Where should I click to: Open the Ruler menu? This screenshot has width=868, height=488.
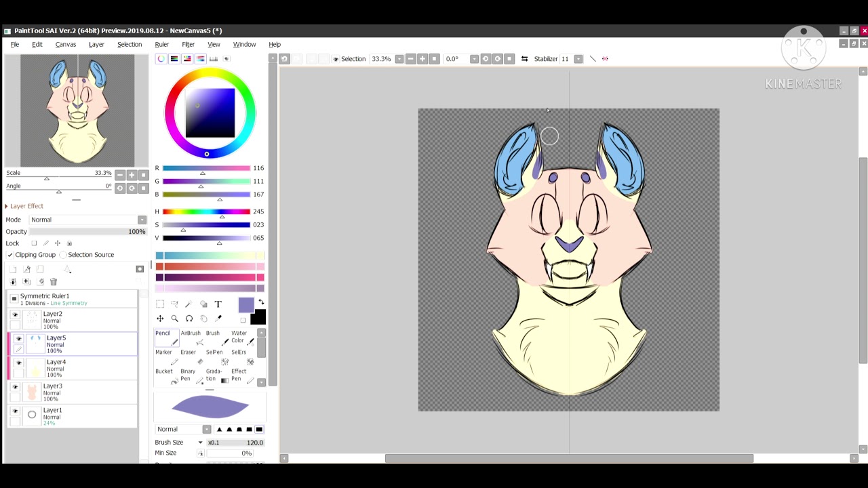[161, 44]
